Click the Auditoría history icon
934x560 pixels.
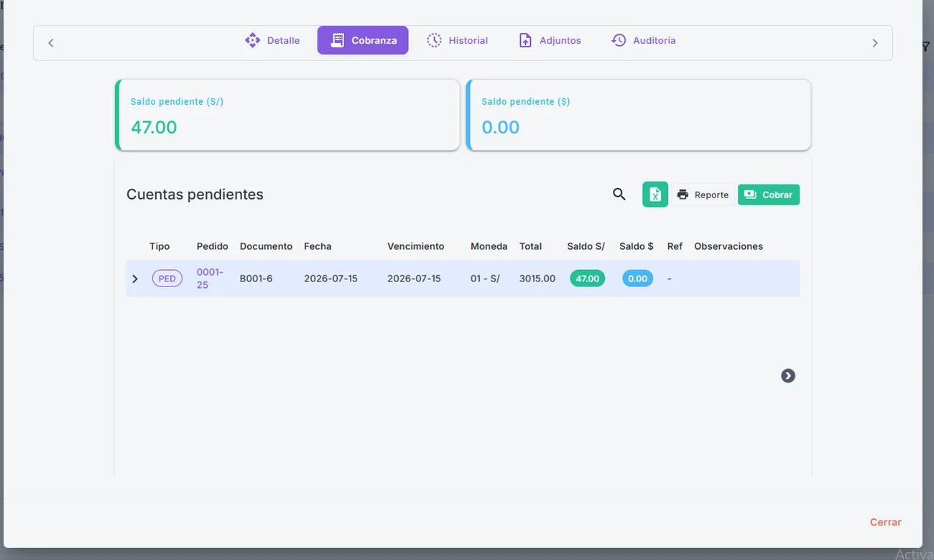point(619,40)
